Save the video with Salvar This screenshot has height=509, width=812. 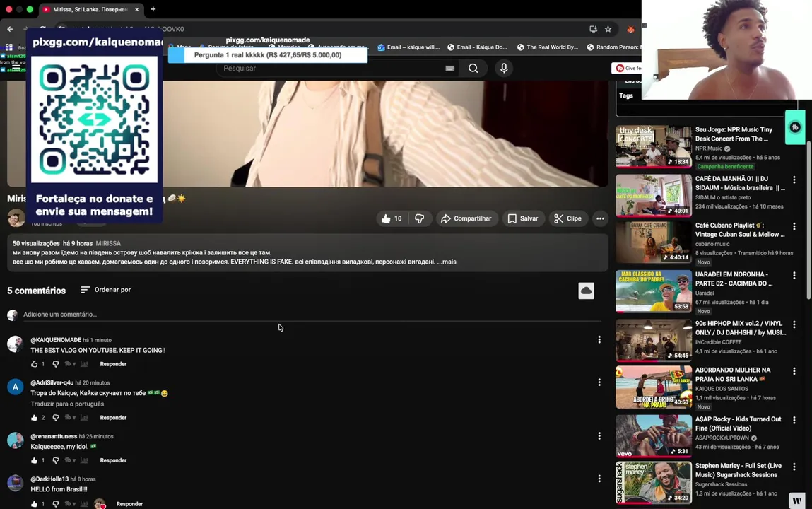pos(523,218)
